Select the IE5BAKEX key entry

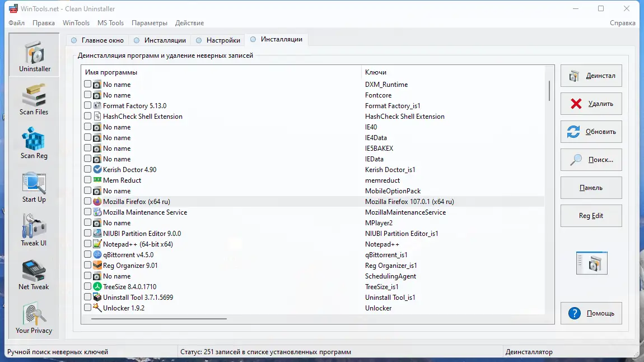point(379,148)
